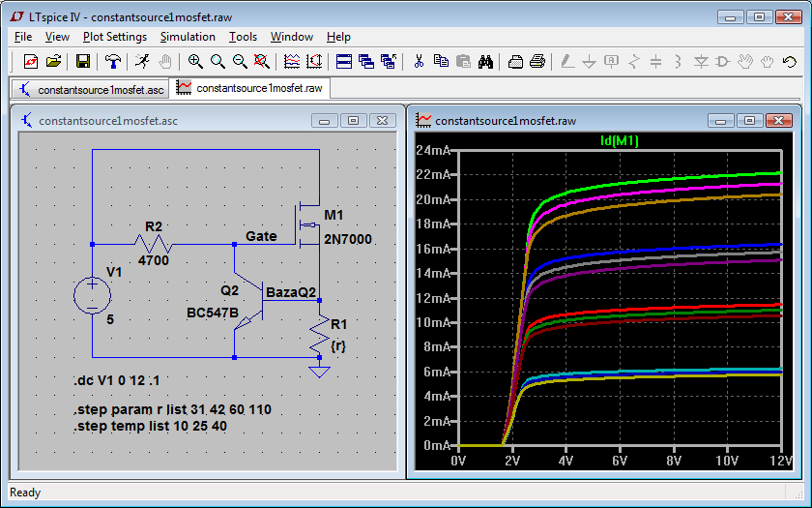Open the Window menu

coord(292,37)
